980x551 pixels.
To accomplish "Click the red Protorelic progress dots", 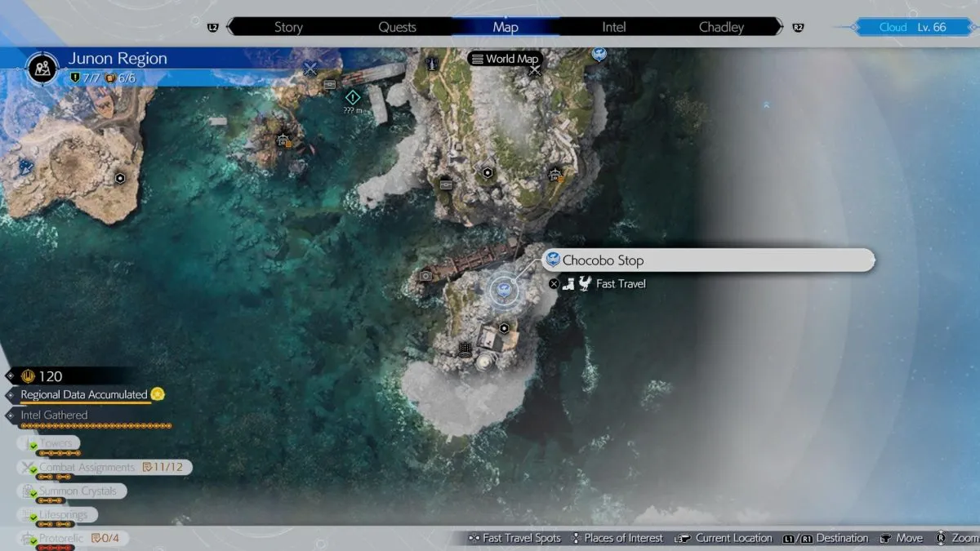I will click(56, 548).
